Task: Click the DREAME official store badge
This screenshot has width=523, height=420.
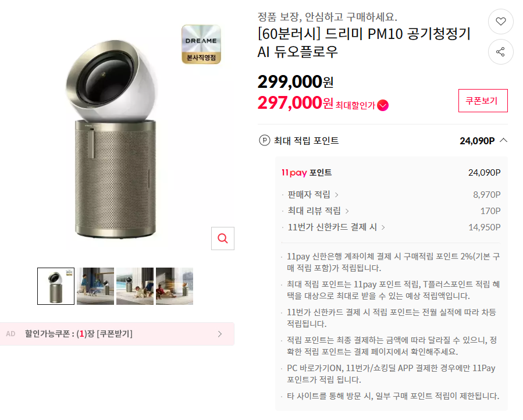Action: click(x=201, y=44)
